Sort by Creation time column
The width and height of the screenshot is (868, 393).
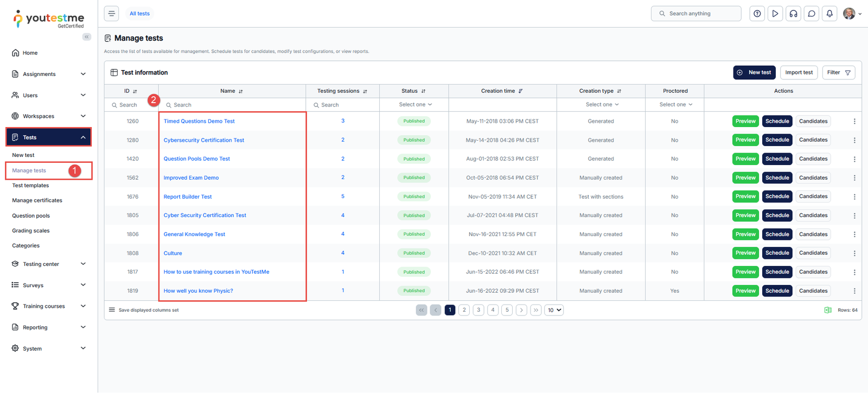click(x=520, y=91)
